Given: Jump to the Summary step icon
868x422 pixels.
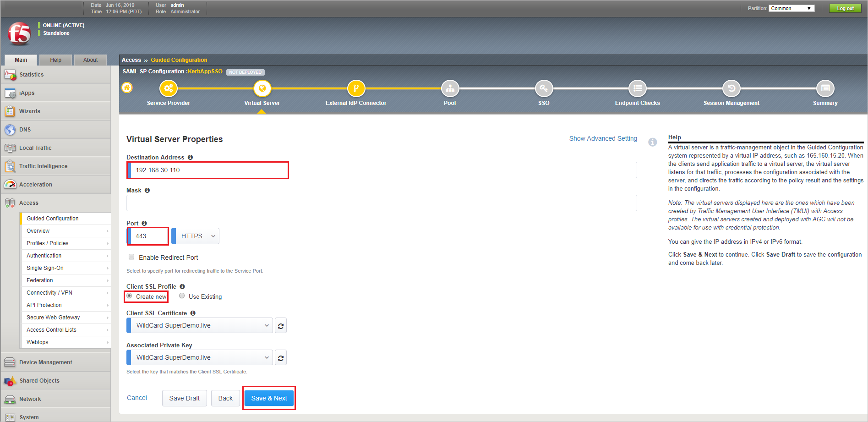Looking at the screenshot, I should tap(825, 88).
